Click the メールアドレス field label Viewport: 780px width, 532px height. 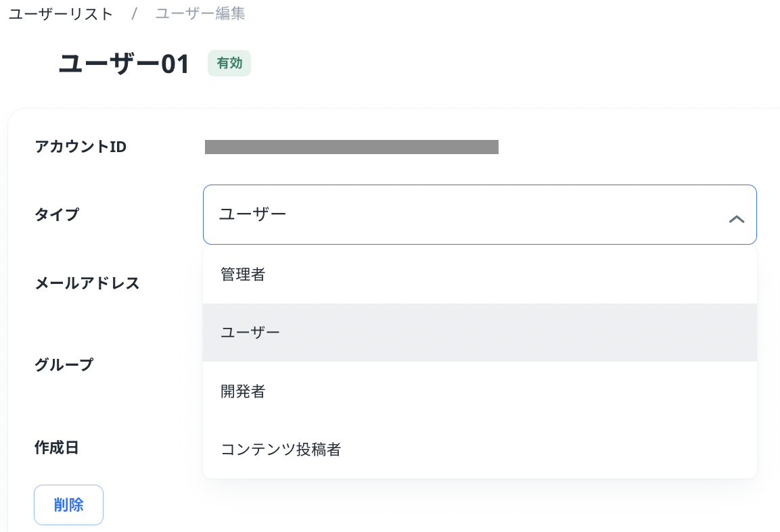click(x=87, y=283)
